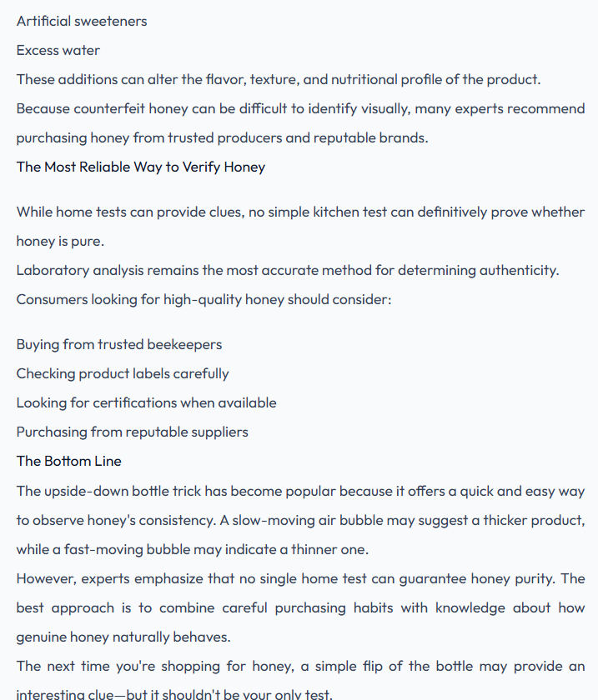
Task: Click the 'Excess water' list item
Action: point(58,50)
